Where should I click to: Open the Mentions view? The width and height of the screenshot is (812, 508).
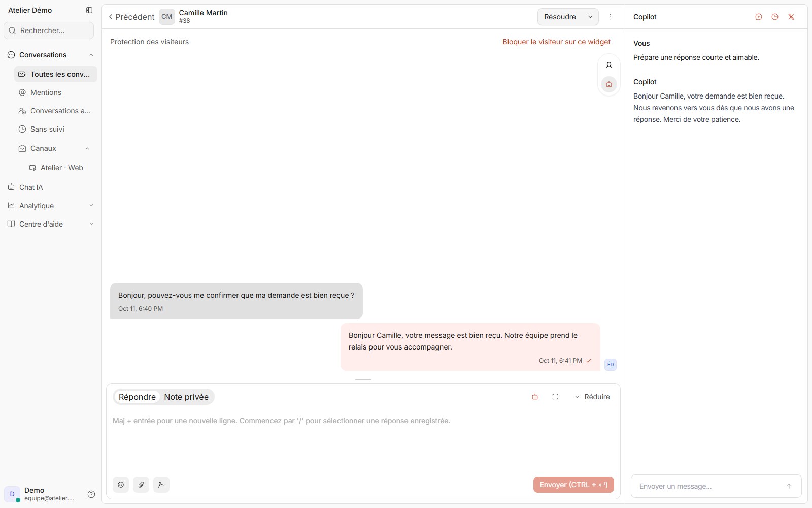click(56, 92)
